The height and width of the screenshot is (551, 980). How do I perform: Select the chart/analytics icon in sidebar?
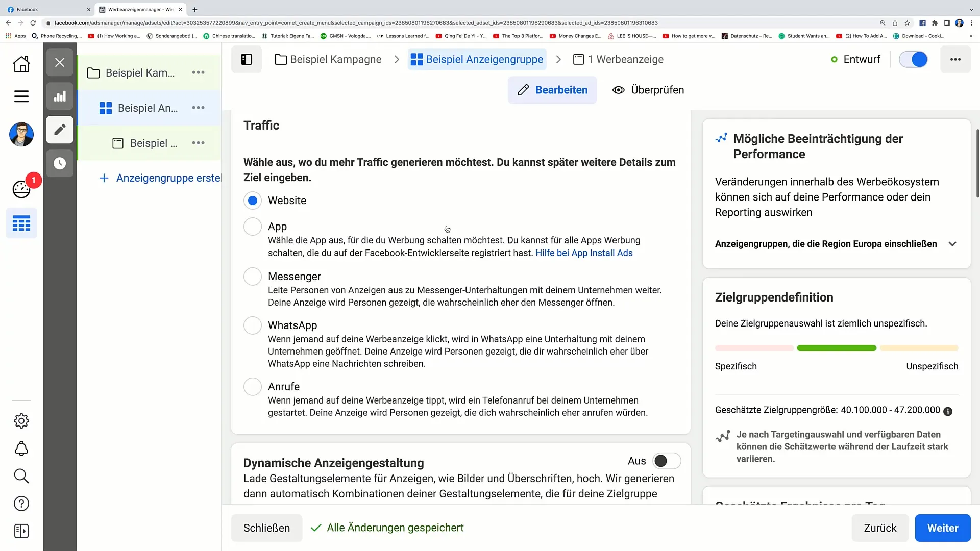(x=59, y=95)
